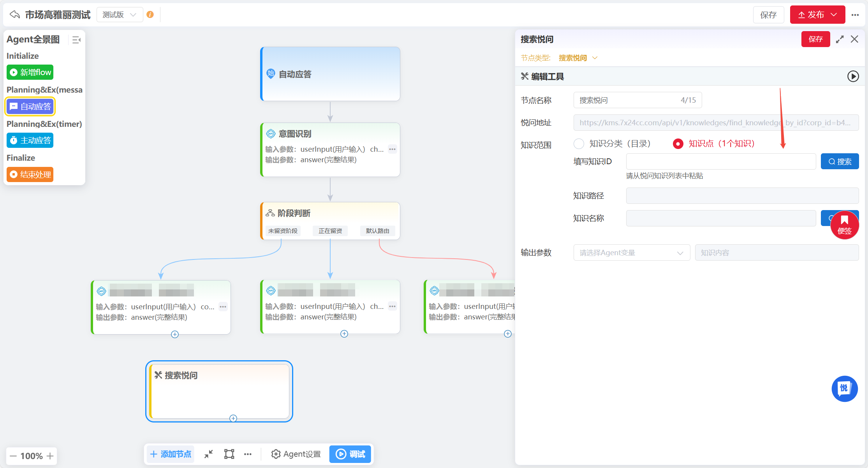Open the 请选择Agent变量 dropdown
The width and height of the screenshot is (868, 468).
coord(631,253)
